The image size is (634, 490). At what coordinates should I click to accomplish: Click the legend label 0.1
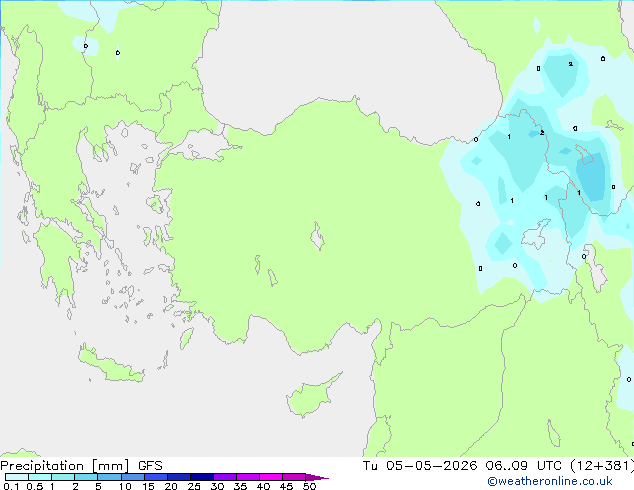click(x=11, y=486)
